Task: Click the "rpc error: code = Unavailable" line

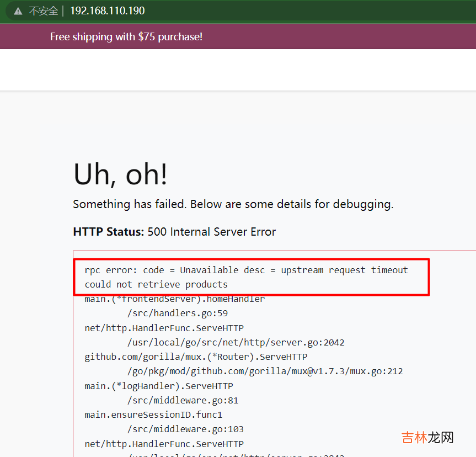Action: point(246,270)
